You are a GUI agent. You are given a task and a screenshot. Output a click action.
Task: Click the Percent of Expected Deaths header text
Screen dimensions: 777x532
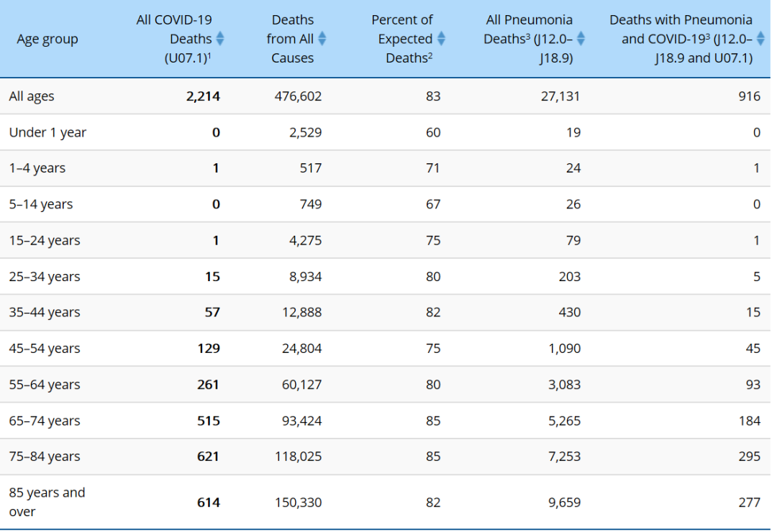click(x=402, y=39)
